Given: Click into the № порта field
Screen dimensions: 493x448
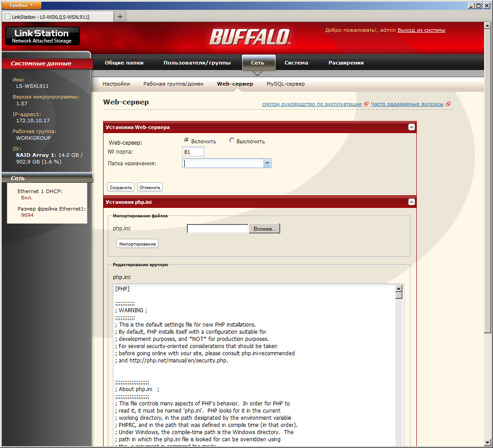Looking at the screenshot, I should 193,152.
